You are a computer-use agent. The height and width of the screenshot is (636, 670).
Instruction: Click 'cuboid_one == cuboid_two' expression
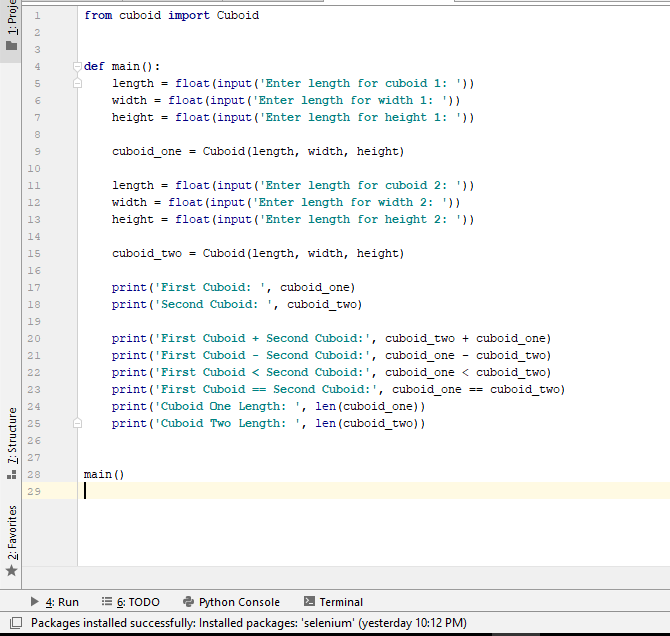(476, 389)
